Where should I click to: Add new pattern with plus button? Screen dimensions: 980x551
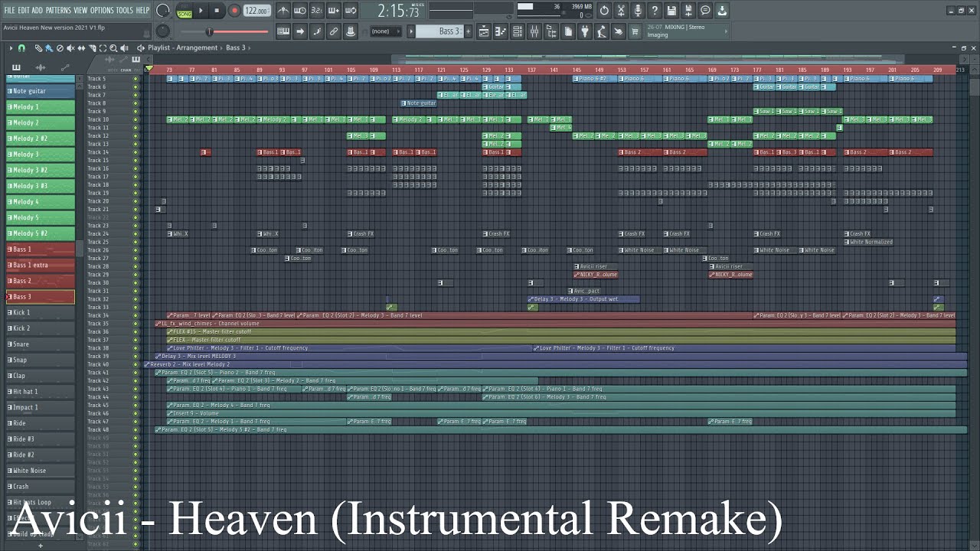[x=468, y=31]
